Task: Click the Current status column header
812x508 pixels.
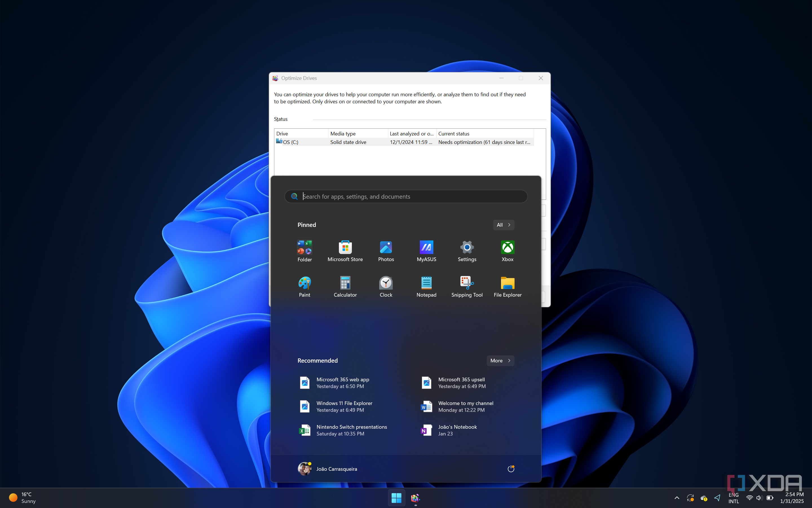Action: point(485,133)
